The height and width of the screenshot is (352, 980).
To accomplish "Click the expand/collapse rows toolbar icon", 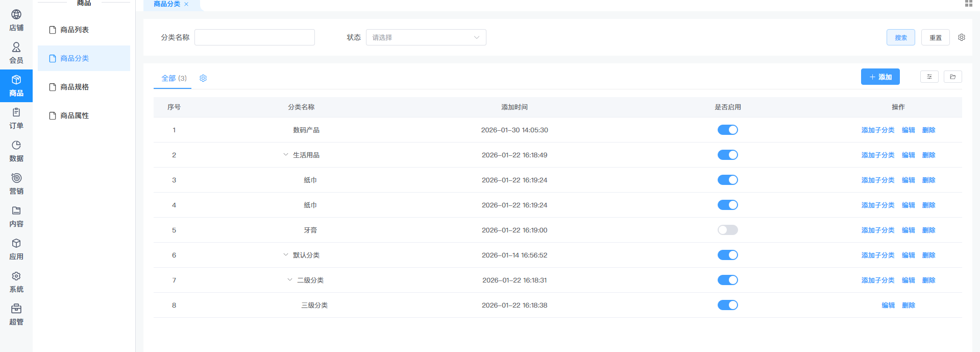I will (x=929, y=77).
